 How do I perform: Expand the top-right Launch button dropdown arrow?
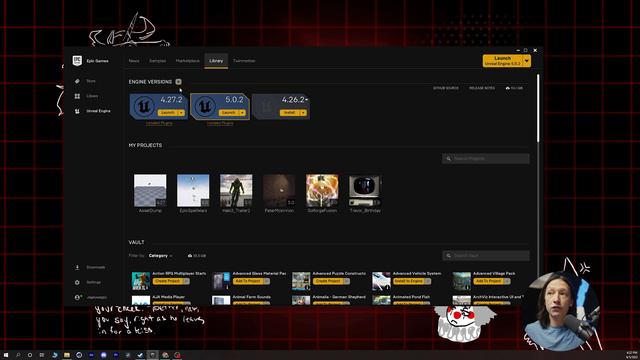point(527,61)
